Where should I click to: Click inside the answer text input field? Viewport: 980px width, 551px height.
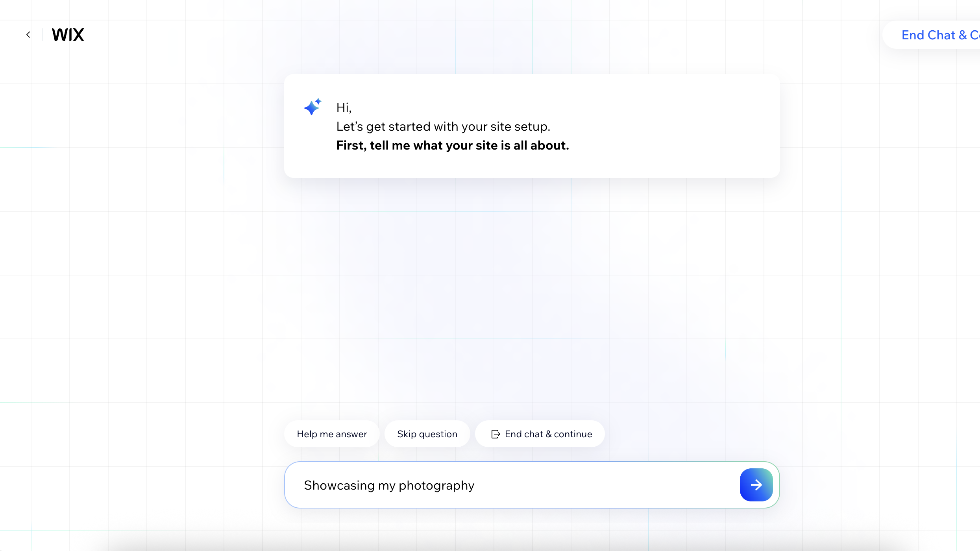point(512,485)
